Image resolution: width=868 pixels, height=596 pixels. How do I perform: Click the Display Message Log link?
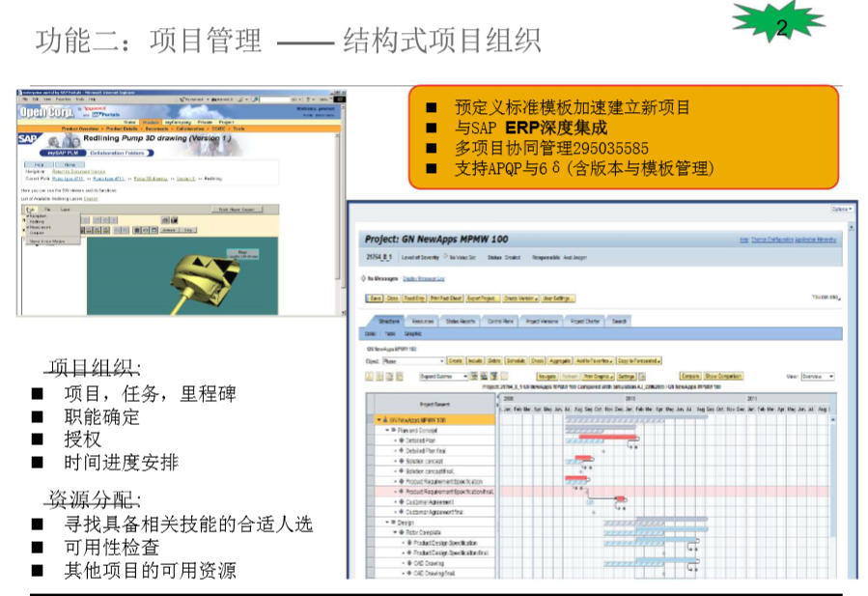[x=424, y=278]
